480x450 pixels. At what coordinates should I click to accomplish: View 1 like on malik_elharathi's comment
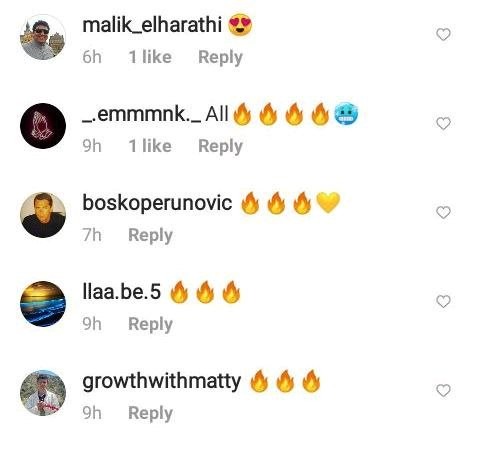click(150, 57)
